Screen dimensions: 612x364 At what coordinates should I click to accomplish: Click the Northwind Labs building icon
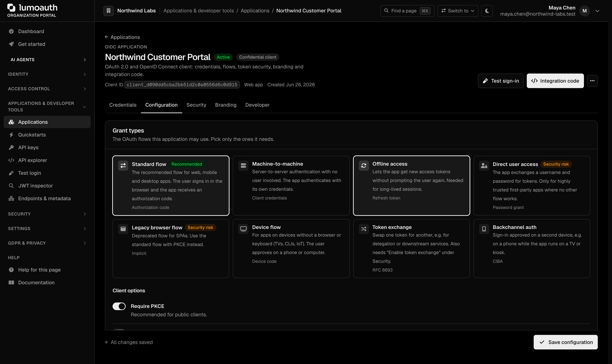pyautogui.click(x=109, y=11)
